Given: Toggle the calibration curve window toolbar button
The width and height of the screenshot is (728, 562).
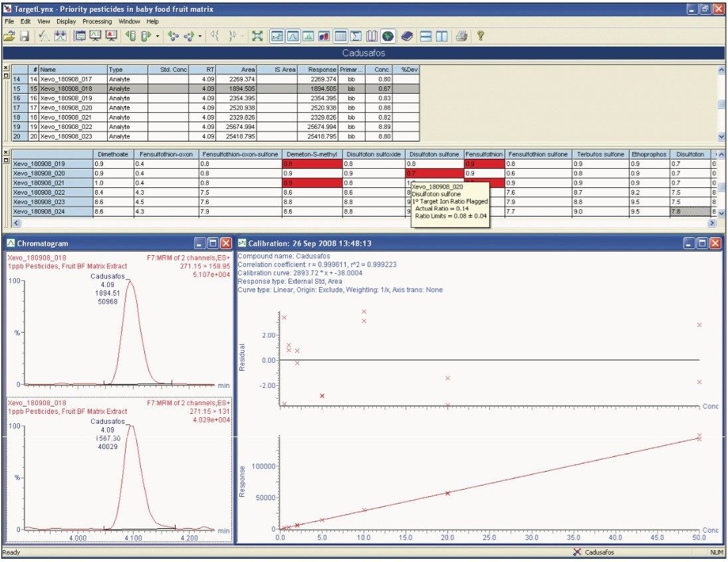Looking at the screenshot, I should (277, 36).
